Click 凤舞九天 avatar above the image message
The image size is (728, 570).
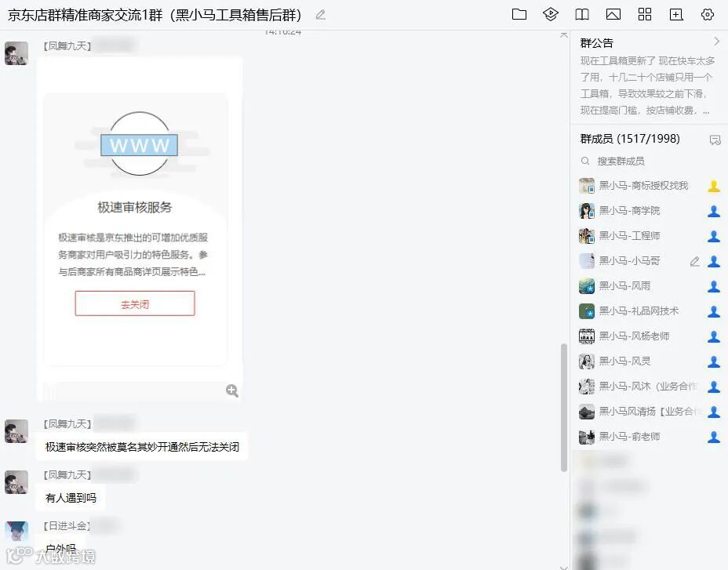pos(16,53)
